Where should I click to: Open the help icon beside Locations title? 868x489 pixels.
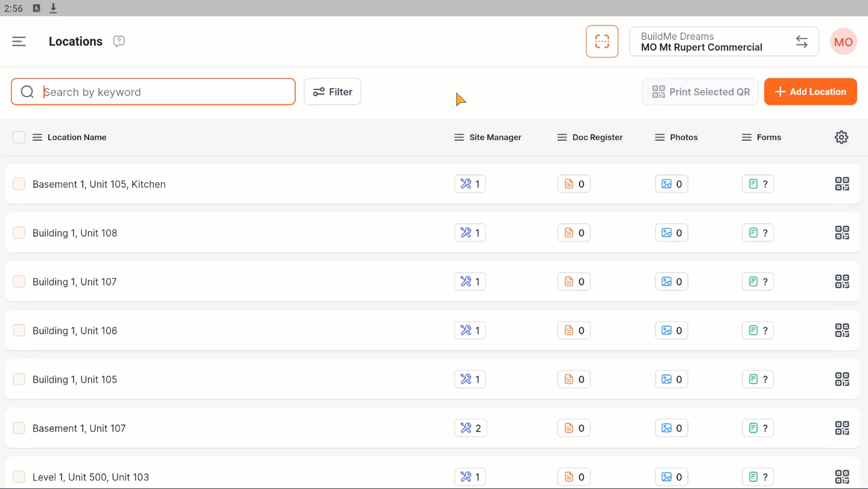pyautogui.click(x=119, y=42)
